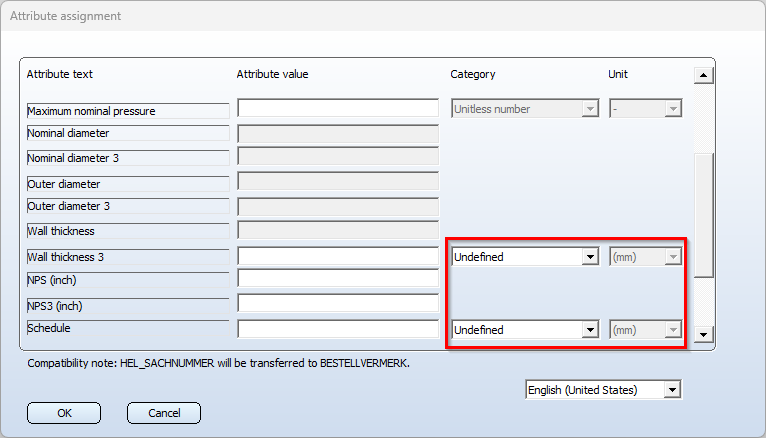Select the Nominal diameter attribute text field
Image resolution: width=766 pixels, height=438 pixels.
[x=128, y=133]
